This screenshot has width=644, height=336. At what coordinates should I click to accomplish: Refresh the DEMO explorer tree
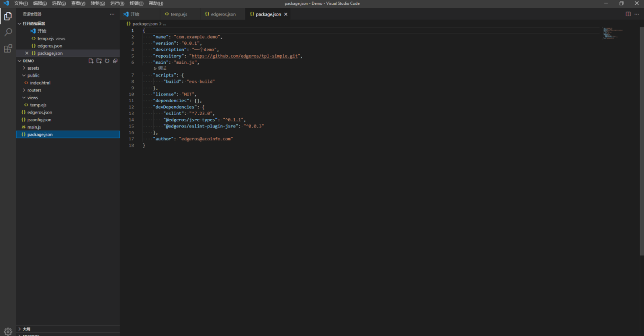[107, 61]
